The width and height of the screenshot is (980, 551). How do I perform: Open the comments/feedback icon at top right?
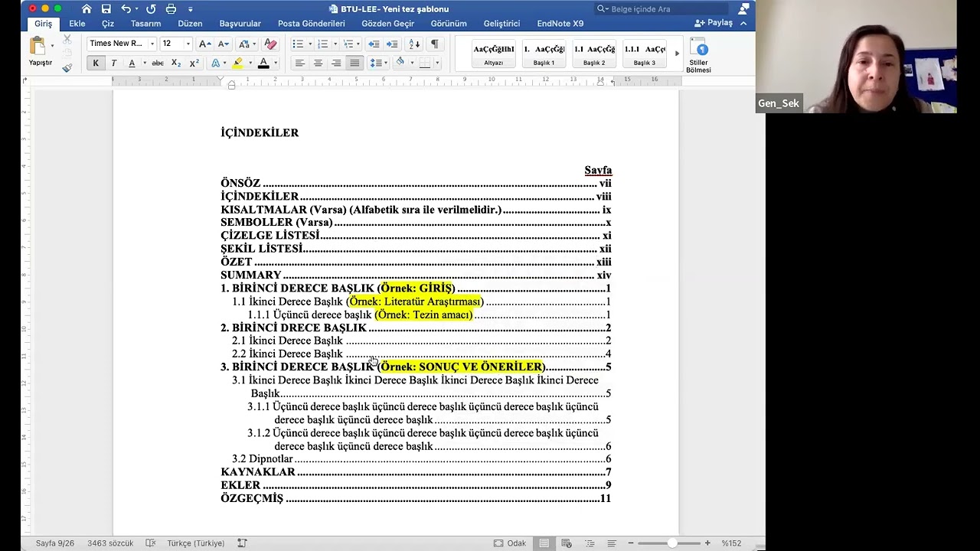(x=743, y=9)
